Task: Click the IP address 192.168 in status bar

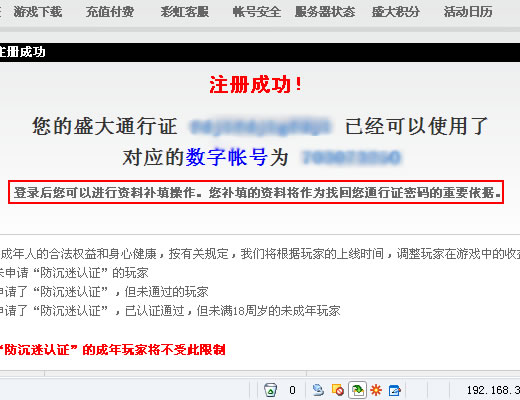Action: 493,390
